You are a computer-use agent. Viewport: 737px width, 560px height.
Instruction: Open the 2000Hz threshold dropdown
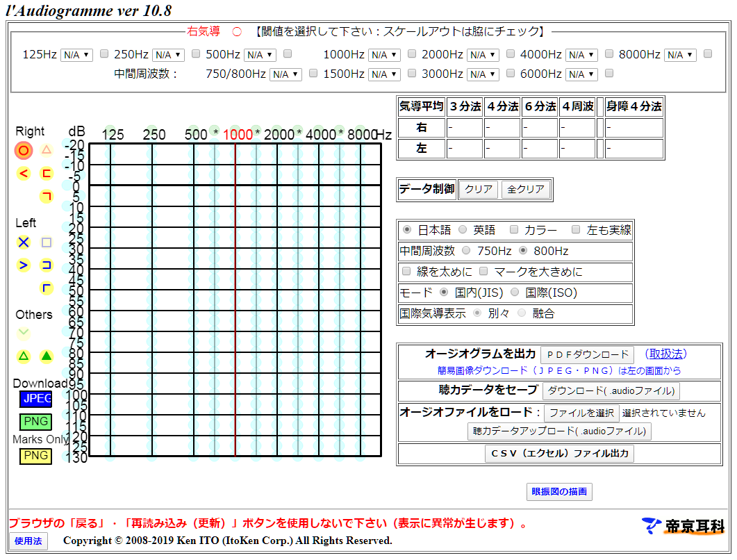(x=483, y=55)
